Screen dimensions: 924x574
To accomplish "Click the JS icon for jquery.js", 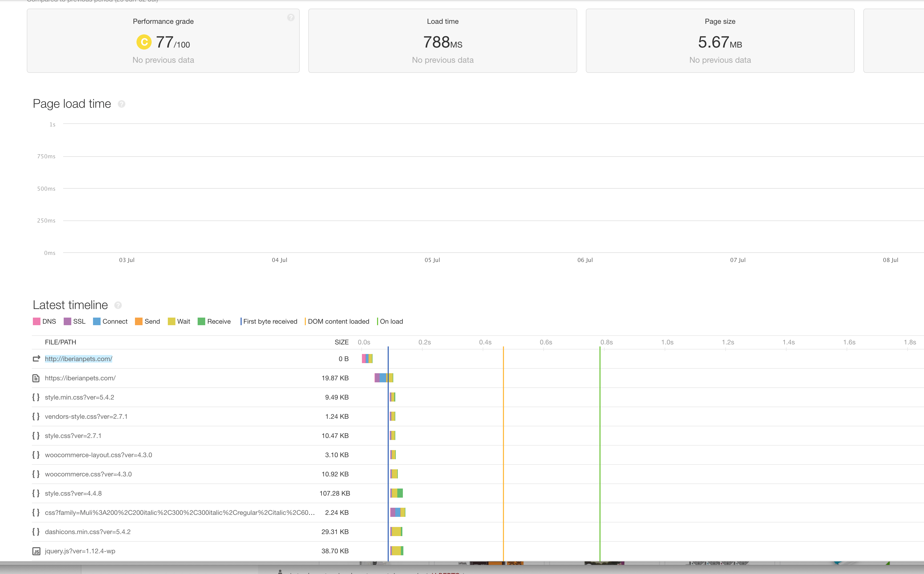I will [x=36, y=551].
